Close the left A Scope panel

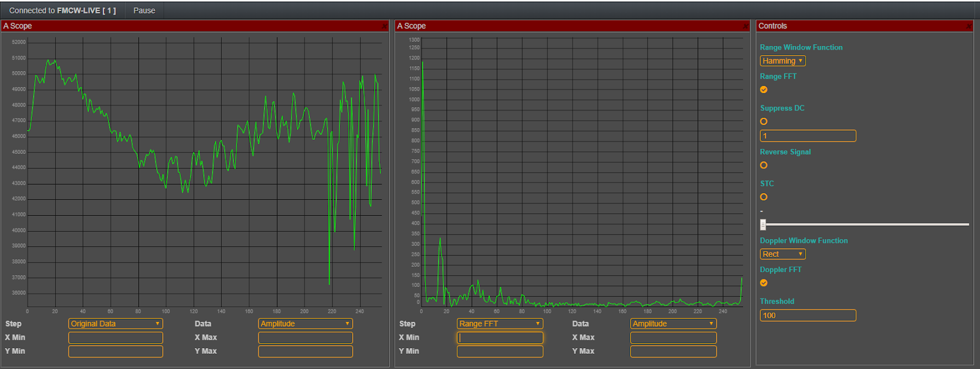point(384,26)
